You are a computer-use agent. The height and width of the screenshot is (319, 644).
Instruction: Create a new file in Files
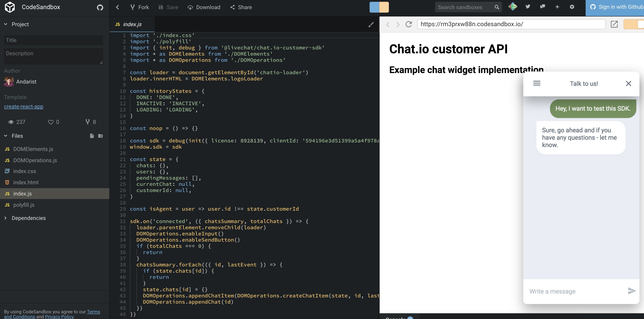[92, 136]
